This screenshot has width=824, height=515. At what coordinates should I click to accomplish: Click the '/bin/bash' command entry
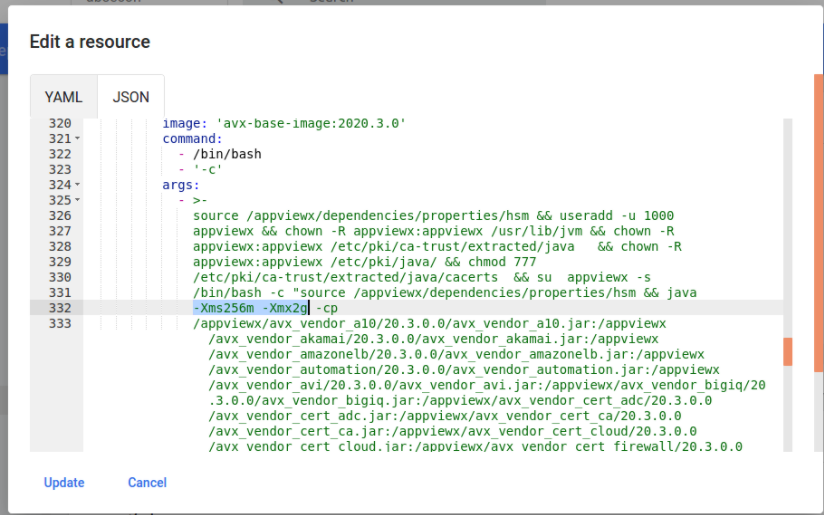pyautogui.click(x=227, y=154)
